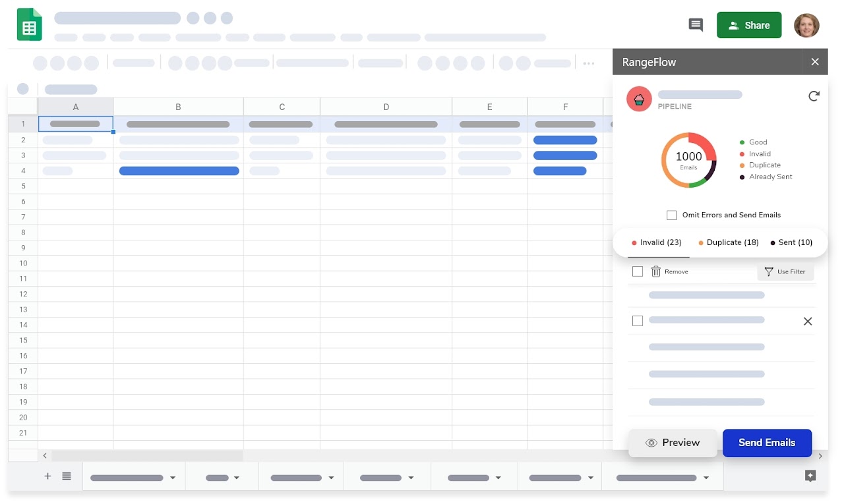Check the box next to the first invalid email

(638, 321)
